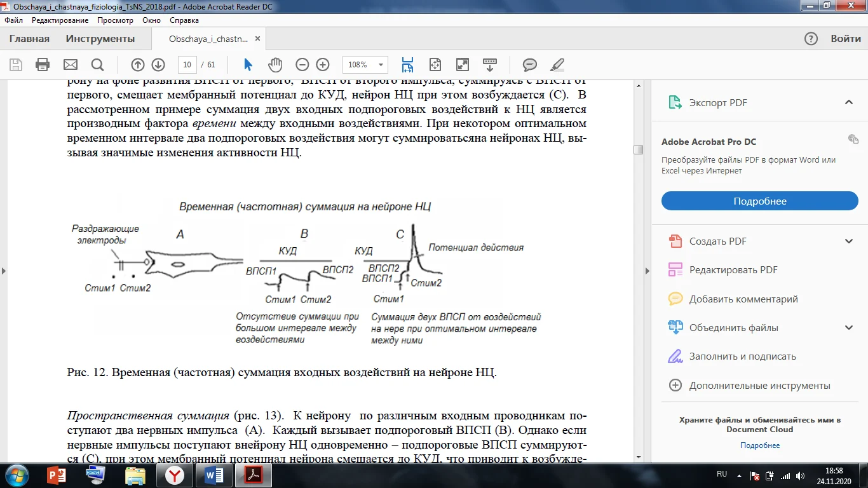The image size is (868, 488).
Task: Follow the Подробнее link under Document Cloud
Action: point(760,445)
